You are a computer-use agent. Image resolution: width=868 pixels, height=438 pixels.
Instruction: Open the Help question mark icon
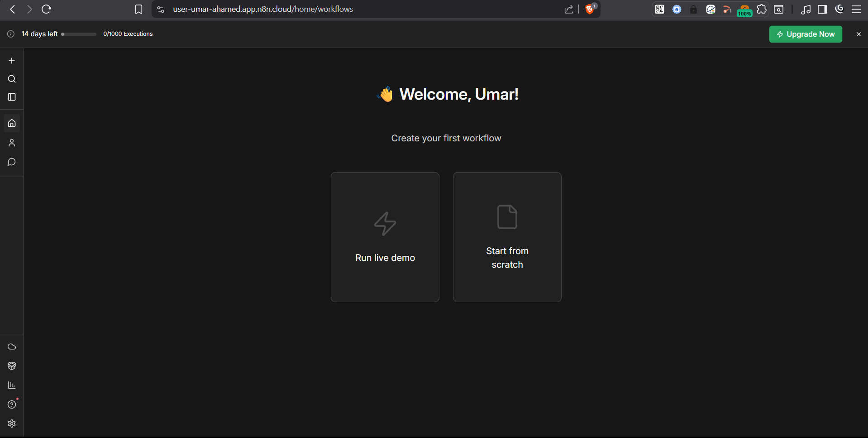click(x=12, y=404)
